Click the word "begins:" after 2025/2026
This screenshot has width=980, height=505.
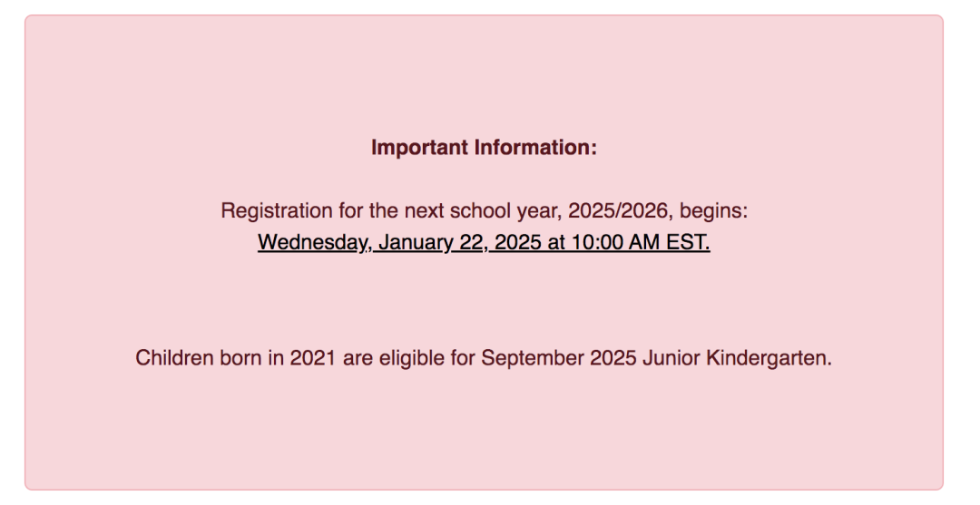click(x=714, y=211)
